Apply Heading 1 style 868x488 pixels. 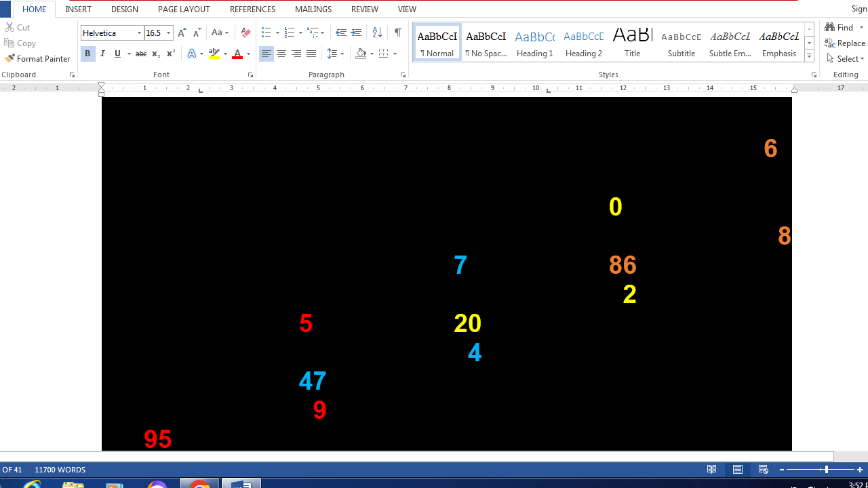pyautogui.click(x=535, y=43)
